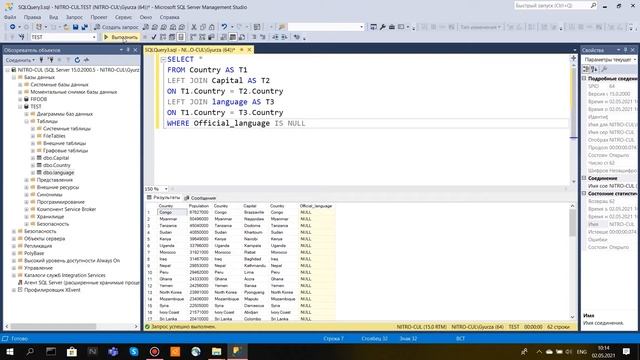Select Results to Grid output mode
This screenshot has height=360, width=640.
coord(233,37)
